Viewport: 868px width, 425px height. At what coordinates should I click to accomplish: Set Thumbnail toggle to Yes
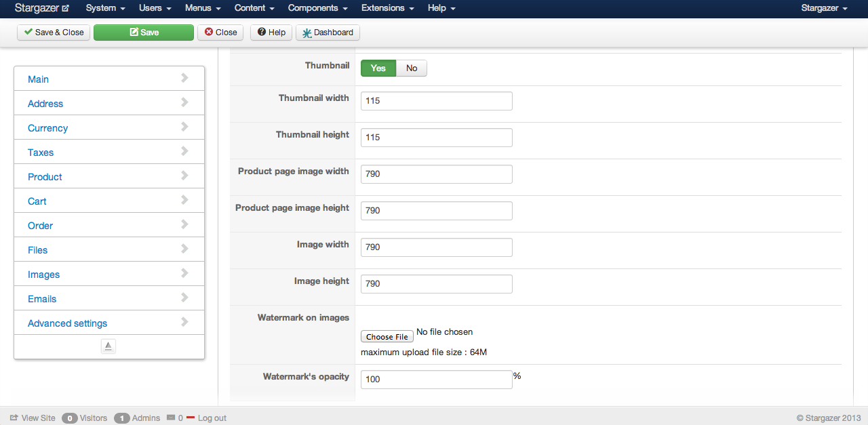click(x=378, y=68)
